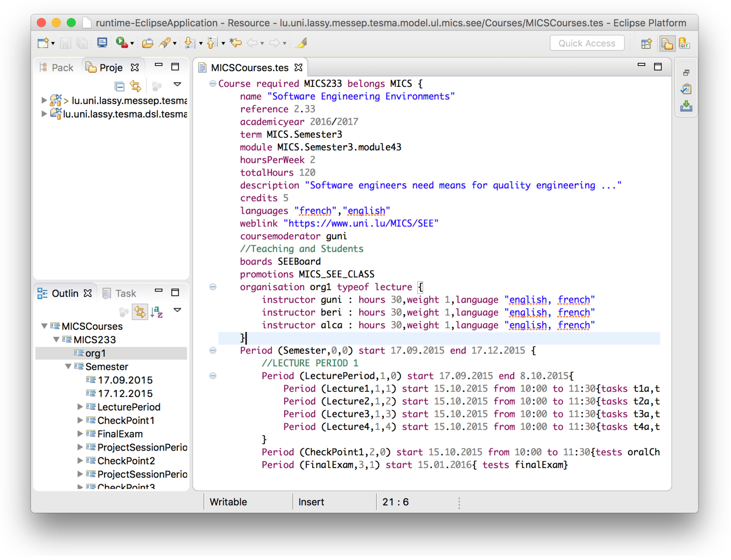Go to Previous Annotation icon
The image size is (731, 560).
point(213,43)
